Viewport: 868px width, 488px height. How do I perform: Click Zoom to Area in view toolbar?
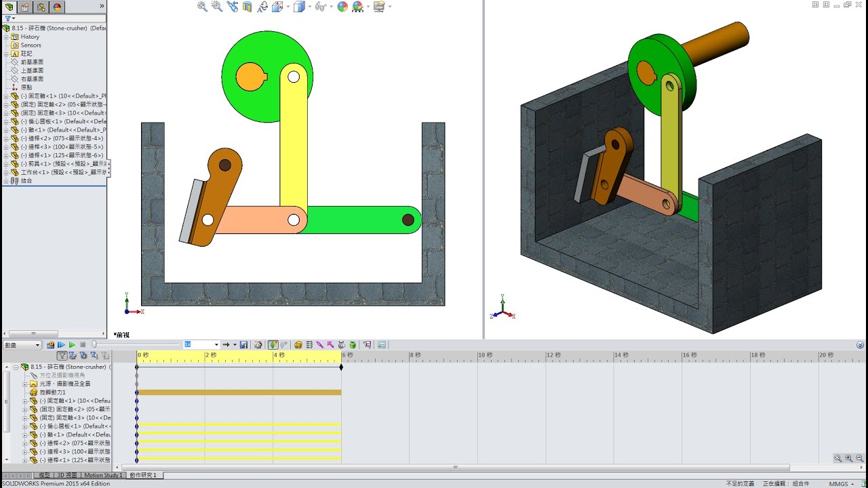217,6
